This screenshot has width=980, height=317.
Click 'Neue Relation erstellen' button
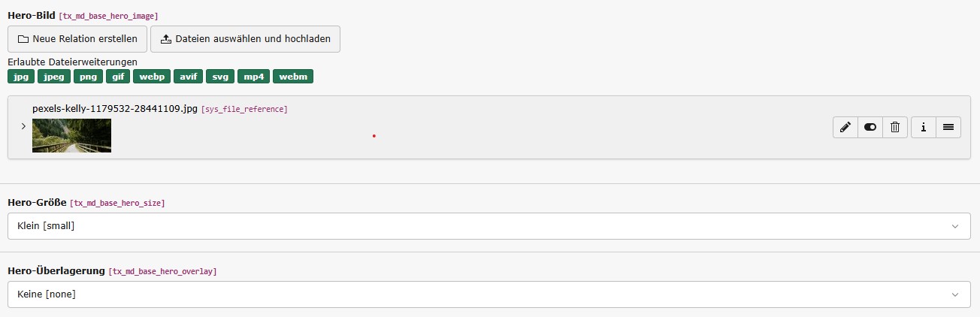coord(77,39)
